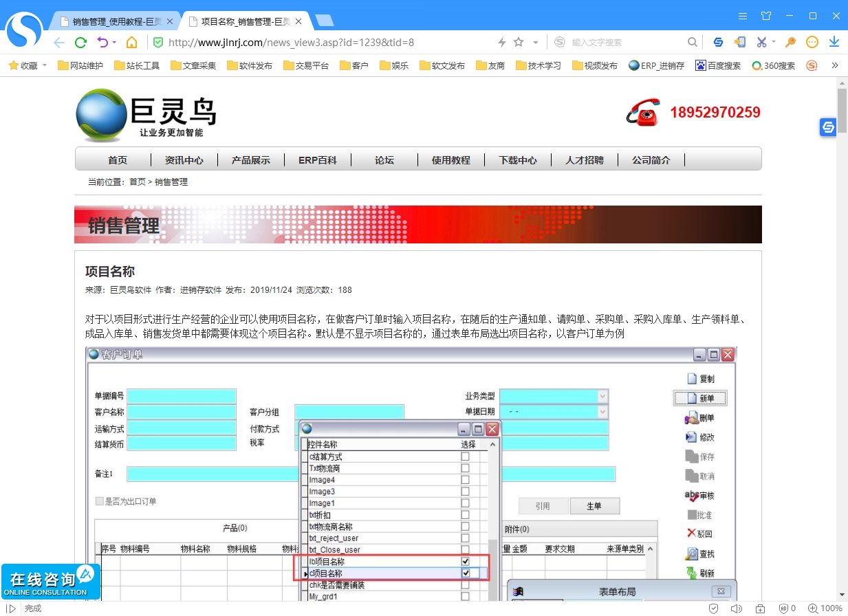The image size is (848, 616).
Task: Expand the 收藏 favorites dropdown arrow
Action: click(x=45, y=66)
